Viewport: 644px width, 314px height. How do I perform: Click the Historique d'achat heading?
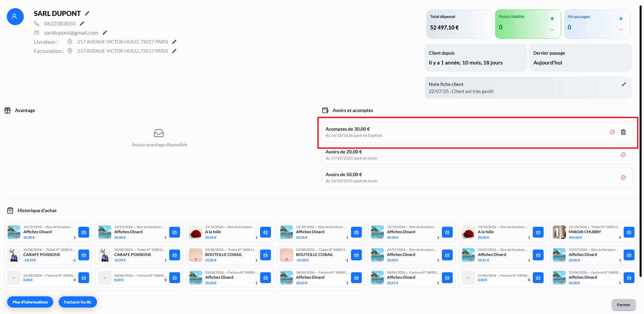37,210
